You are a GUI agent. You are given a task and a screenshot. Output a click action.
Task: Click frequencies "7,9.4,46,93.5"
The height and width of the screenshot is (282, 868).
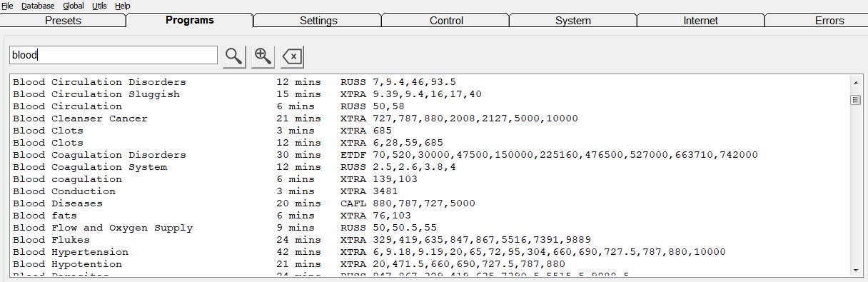pos(414,82)
